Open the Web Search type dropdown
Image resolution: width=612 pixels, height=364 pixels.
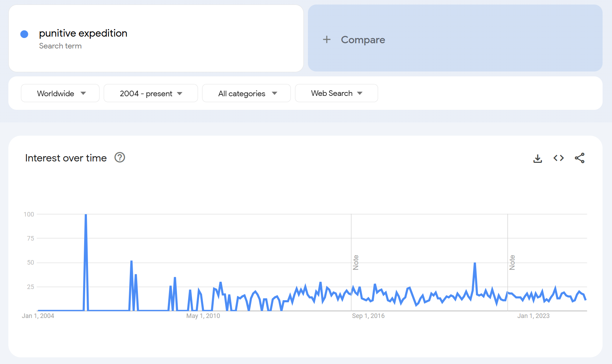pyautogui.click(x=337, y=93)
